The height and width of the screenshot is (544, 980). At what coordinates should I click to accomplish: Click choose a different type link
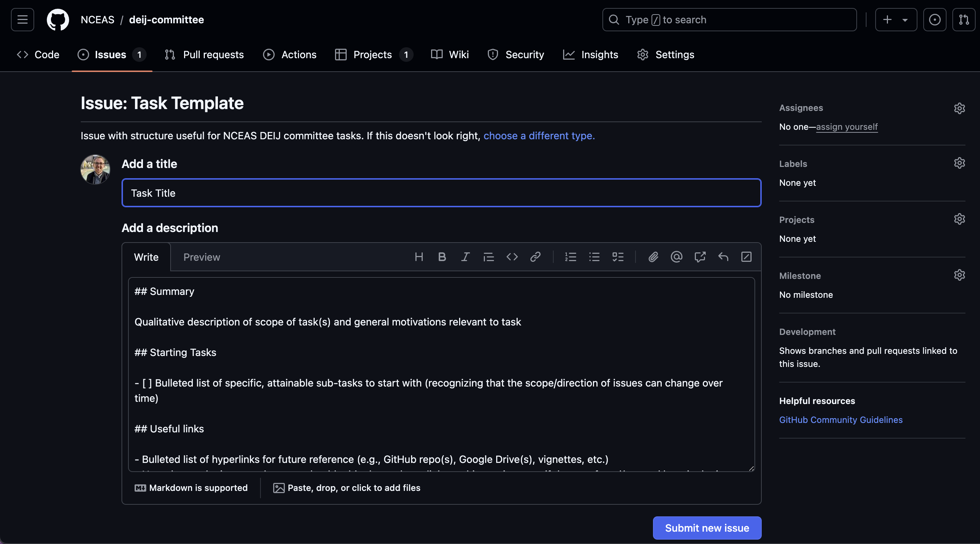pyautogui.click(x=539, y=136)
